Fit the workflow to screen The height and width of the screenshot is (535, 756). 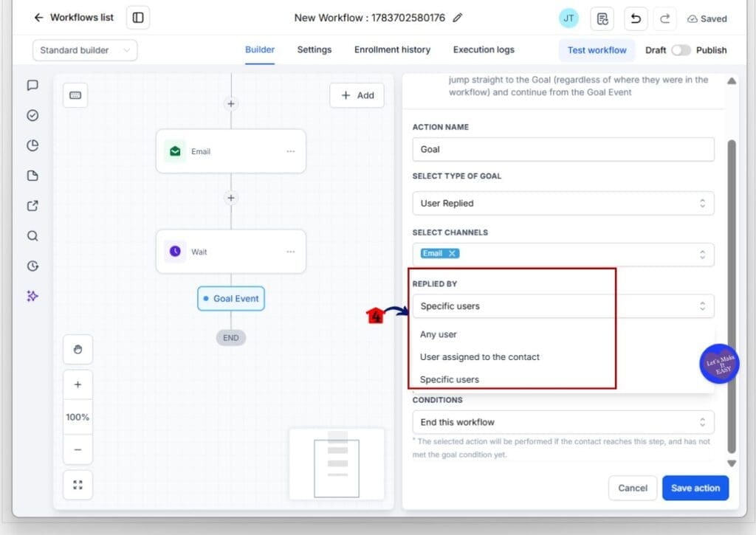[x=78, y=485]
